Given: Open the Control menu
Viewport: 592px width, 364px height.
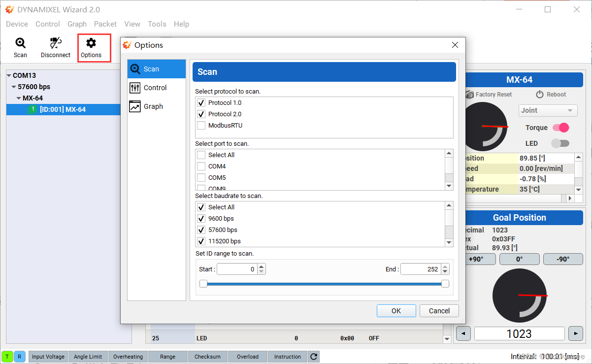Looking at the screenshot, I should point(48,24).
